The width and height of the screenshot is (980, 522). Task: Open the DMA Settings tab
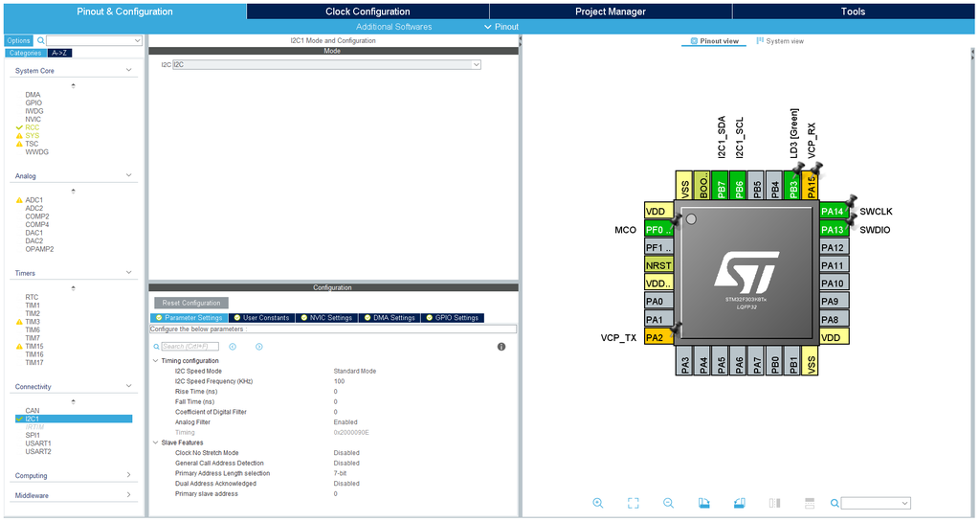pyautogui.click(x=390, y=318)
